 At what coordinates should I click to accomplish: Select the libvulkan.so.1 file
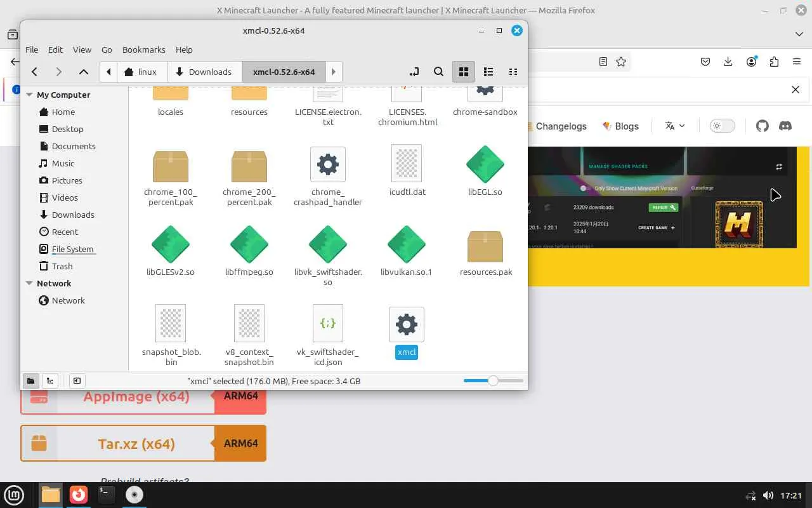tap(407, 252)
